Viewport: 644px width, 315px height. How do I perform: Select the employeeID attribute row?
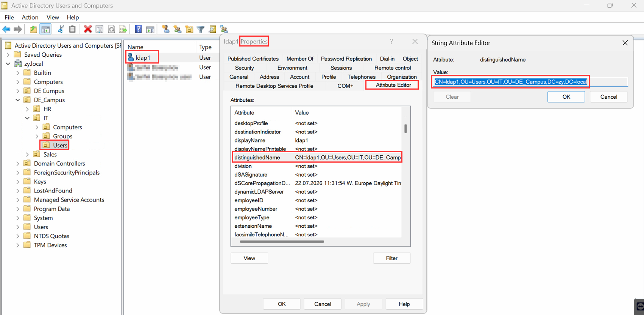pyautogui.click(x=317, y=200)
